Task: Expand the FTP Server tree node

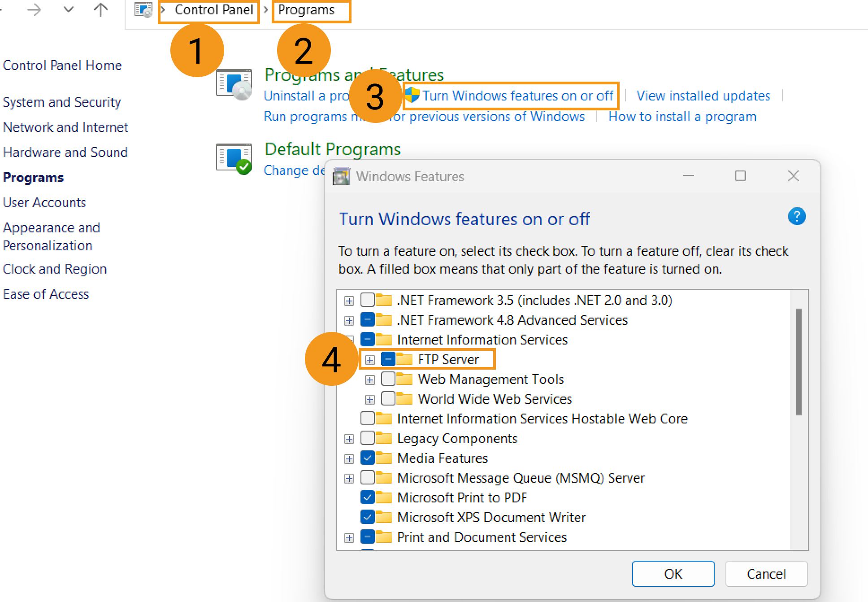Action: point(369,360)
